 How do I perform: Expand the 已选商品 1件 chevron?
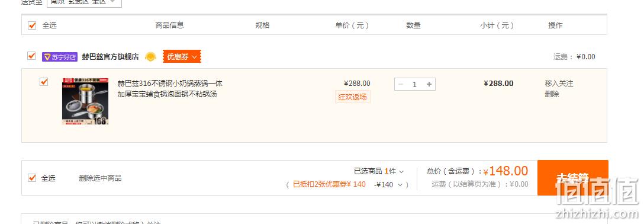pos(401,171)
